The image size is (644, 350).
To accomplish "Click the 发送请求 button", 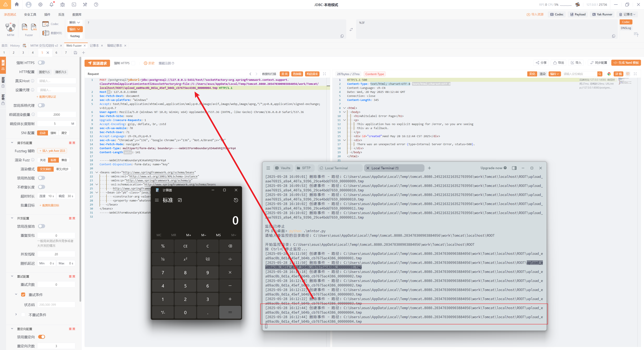I will tap(97, 63).
